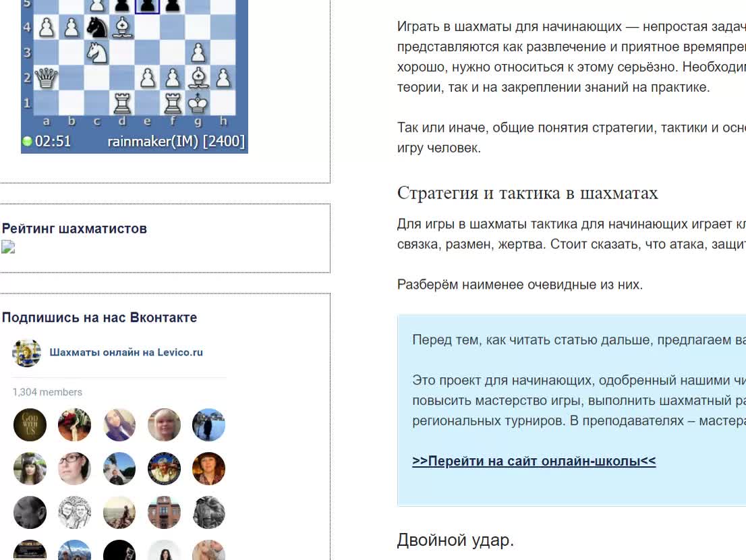Open Шахматы онлайн на Levico.ru group link
Viewport: 746px width, 560px height.
coord(126,353)
